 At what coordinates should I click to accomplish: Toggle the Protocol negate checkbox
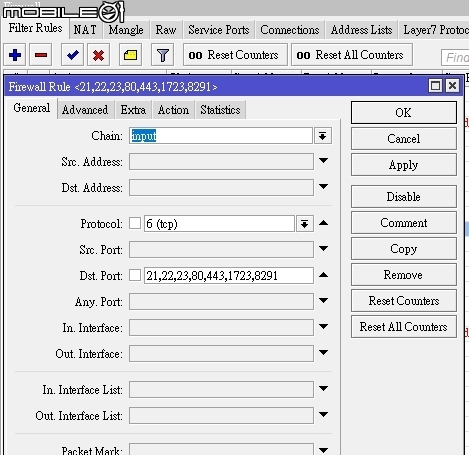pos(135,223)
